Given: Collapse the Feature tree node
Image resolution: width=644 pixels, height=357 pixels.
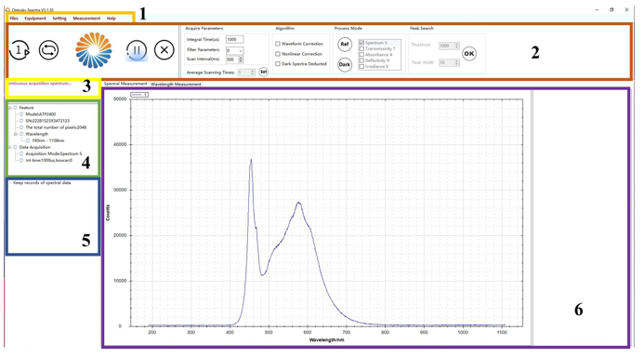Looking at the screenshot, I should click(x=10, y=108).
